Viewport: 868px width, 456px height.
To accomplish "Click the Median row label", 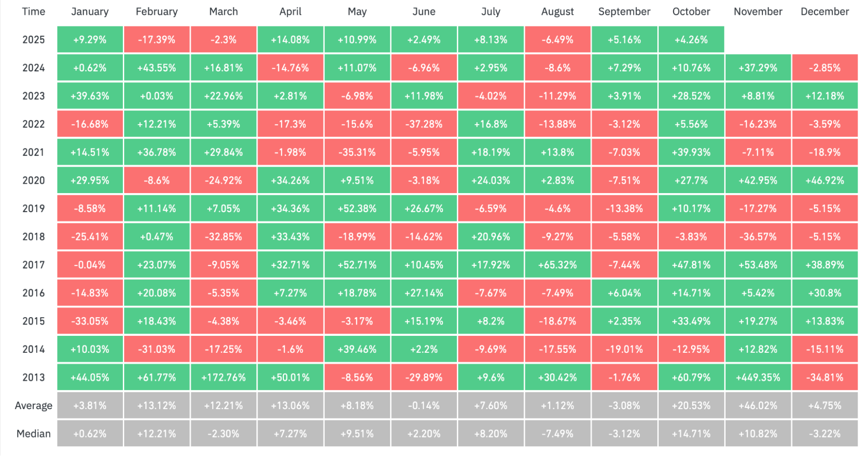I will [x=33, y=434].
